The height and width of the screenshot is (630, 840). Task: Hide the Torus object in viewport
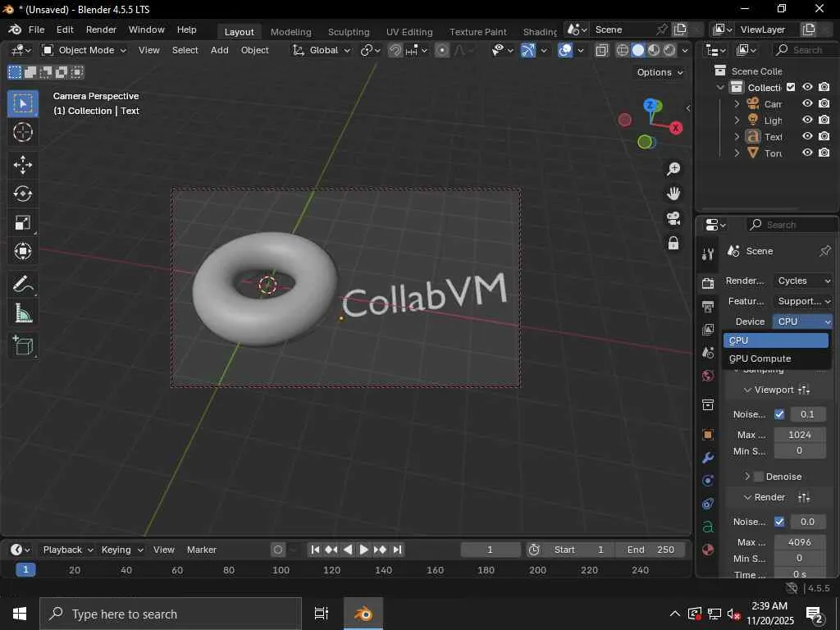(x=807, y=153)
